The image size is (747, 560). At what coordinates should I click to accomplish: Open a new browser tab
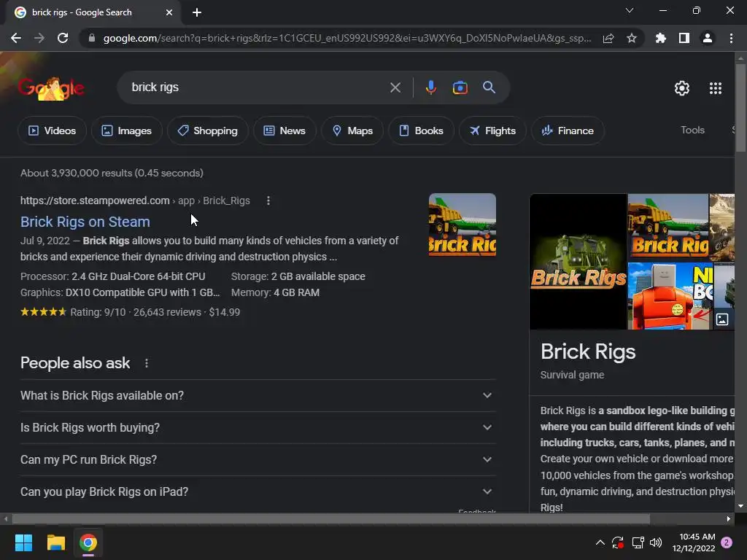point(197,12)
